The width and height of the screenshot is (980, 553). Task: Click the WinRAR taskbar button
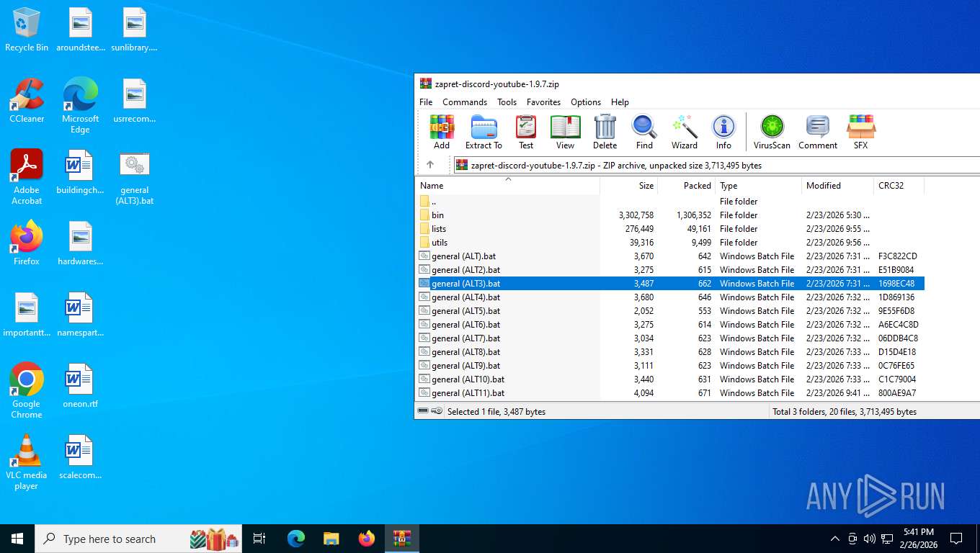(x=401, y=539)
